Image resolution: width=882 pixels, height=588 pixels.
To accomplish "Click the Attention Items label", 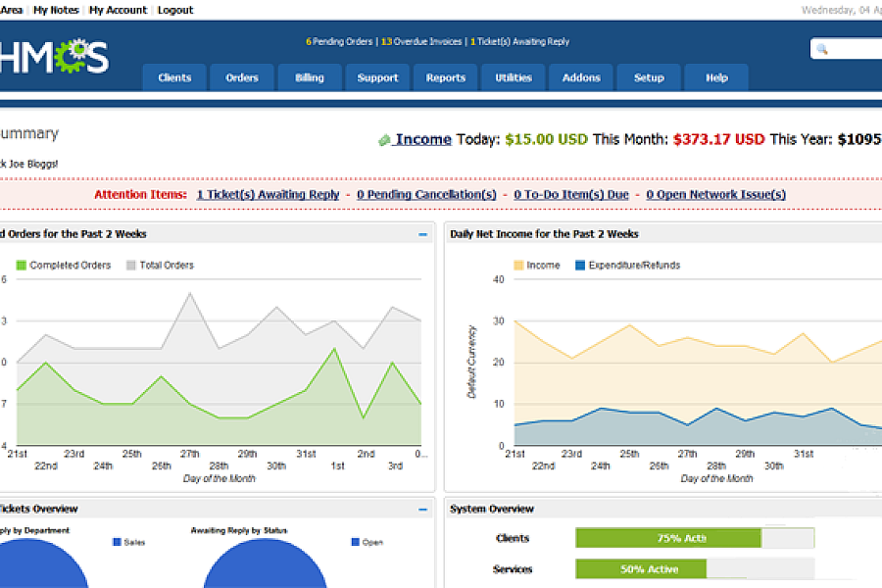I will point(140,194).
